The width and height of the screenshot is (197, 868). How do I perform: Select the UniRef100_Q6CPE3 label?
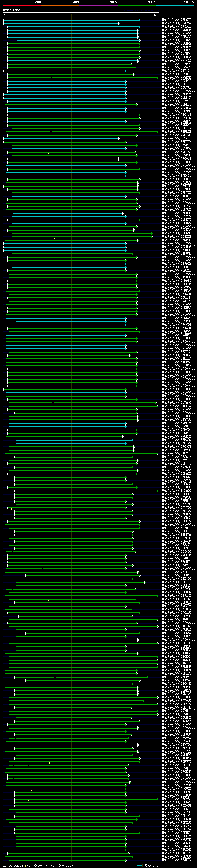point(177,676)
